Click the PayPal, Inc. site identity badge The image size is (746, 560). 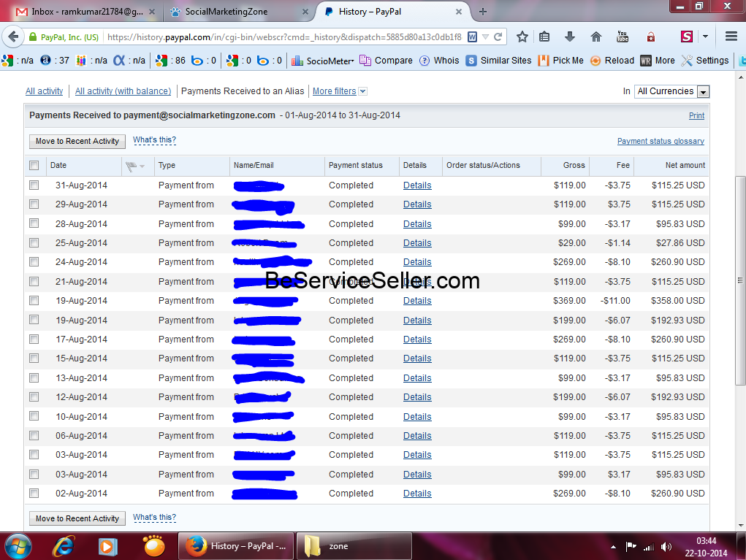coord(64,37)
